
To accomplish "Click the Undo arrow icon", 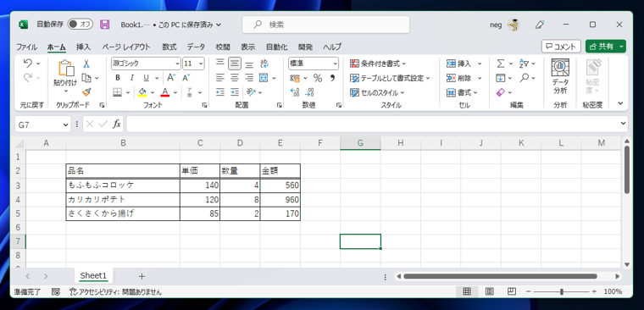I will tap(27, 64).
